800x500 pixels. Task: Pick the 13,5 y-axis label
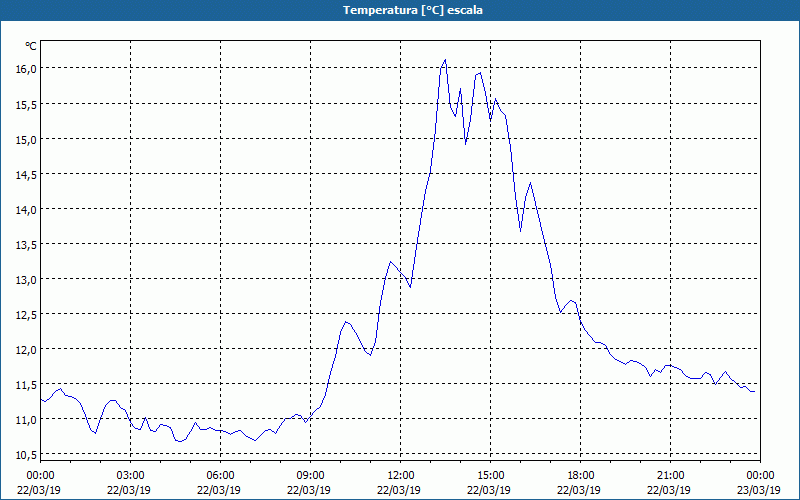[26, 244]
